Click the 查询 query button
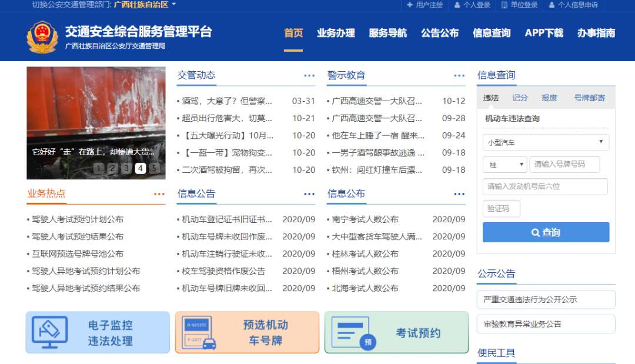 tap(545, 232)
